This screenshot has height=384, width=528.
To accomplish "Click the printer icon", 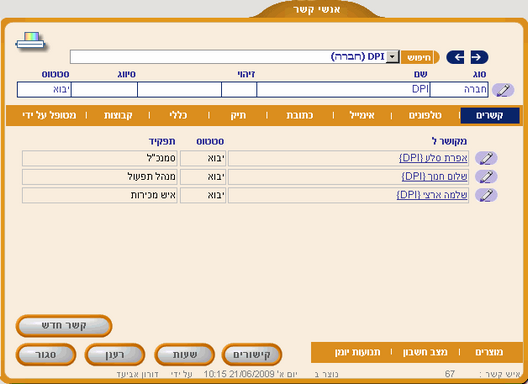I will (30, 41).
